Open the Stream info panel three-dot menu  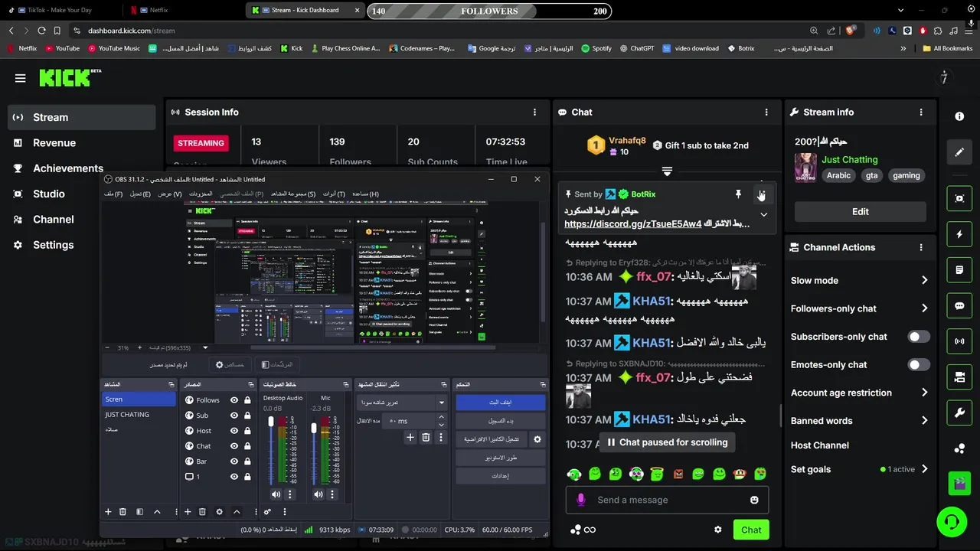click(921, 112)
